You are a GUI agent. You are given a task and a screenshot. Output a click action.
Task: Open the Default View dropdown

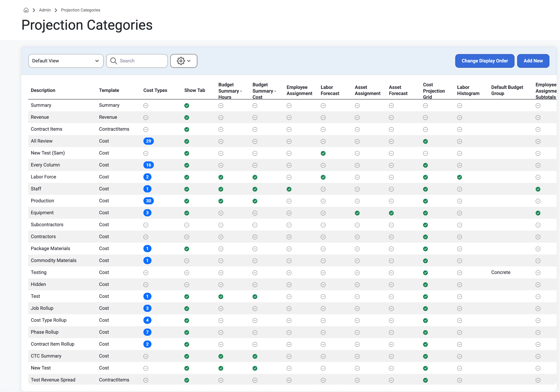pyautogui.click(x=66, y=61)
